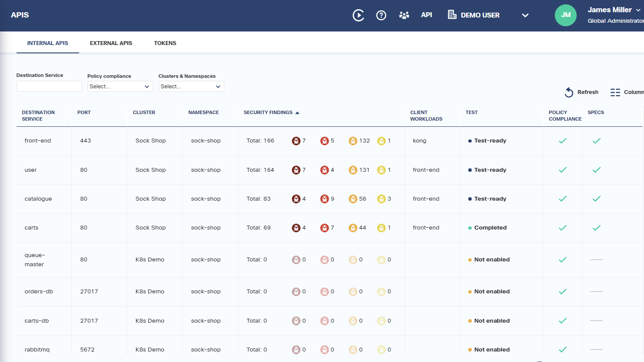Image resolution: width=644 pixels, height=362 pixels.
Task: Click the API link in header
Action: [426, 15]
